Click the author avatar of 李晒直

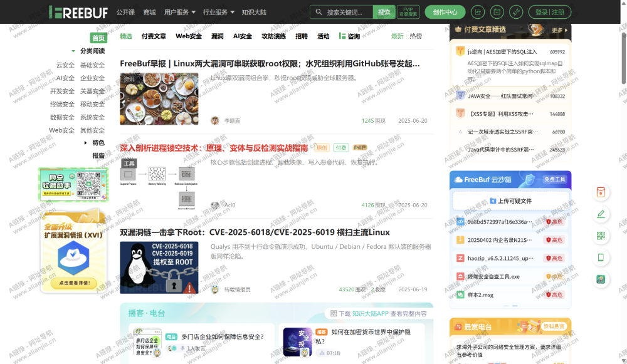[x=215, y=121]
